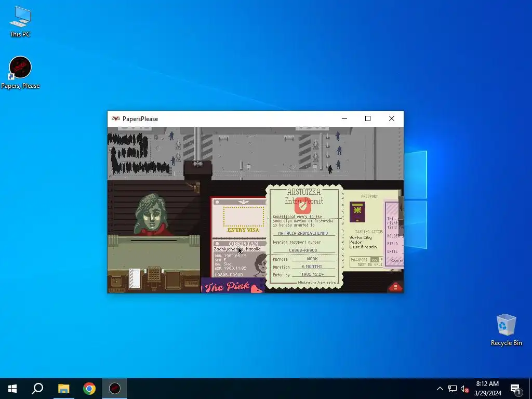This screenshot has height=399, width=532.
Task: Click the ARSTOTZKA heading on the permit
Action: coord(303,192)
